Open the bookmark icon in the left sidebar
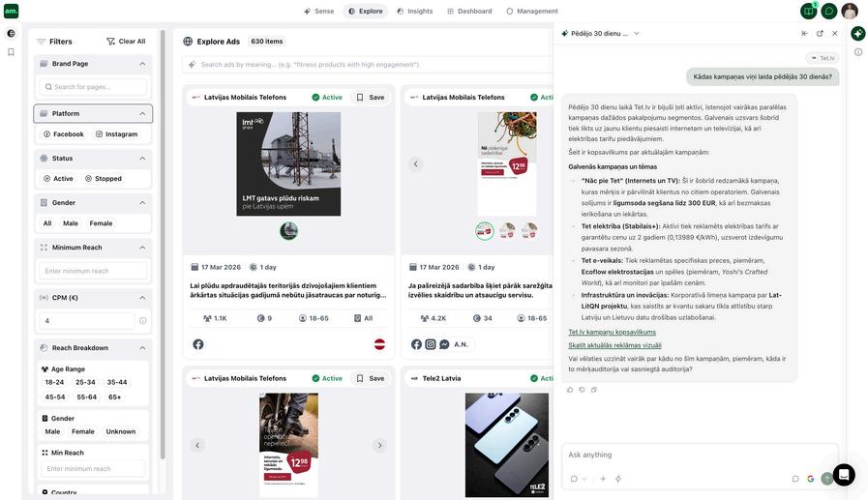 (11, 52)
